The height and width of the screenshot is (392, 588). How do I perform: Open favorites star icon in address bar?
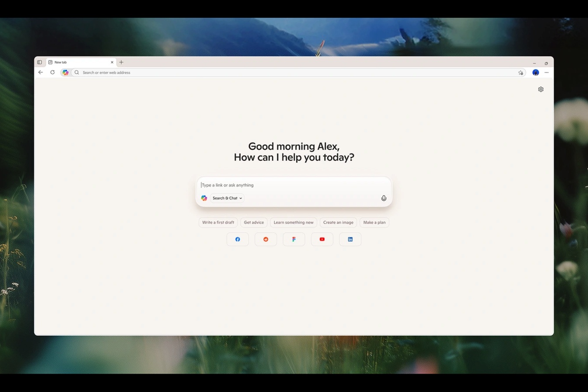[x=520, y=73]
